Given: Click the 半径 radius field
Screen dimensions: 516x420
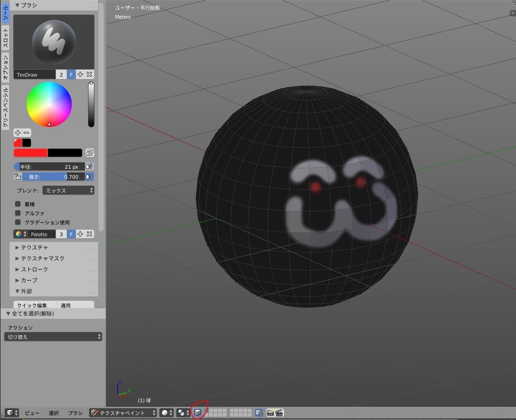Looking at the screenshot, I should [x=49, y=167].
